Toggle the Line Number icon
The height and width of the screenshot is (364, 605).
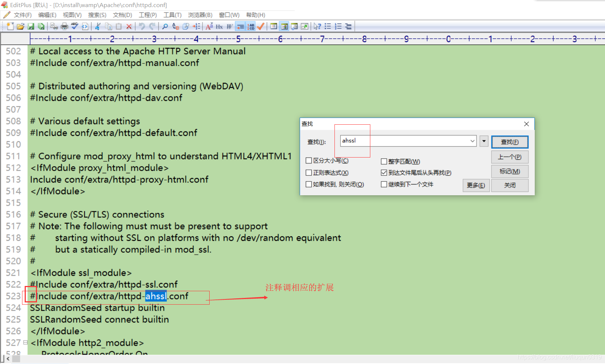(x=250, y=26)
